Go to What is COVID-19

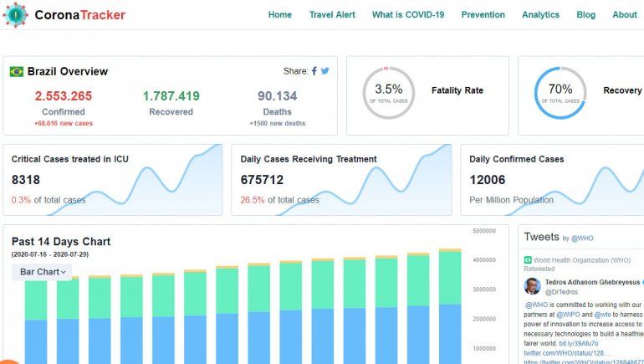pyautogui.click(x=408, y=15)
